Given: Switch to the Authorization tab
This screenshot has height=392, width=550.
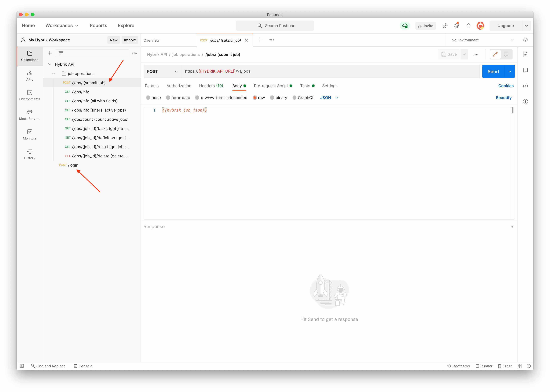Looking at the screenshot, I should (x=179, y=86).
